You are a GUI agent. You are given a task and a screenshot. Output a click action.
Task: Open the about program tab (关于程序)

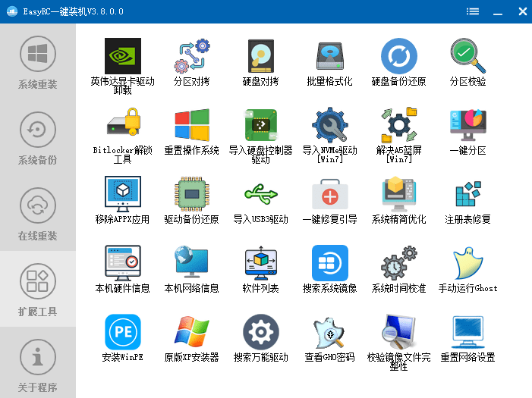coord(38,365)
